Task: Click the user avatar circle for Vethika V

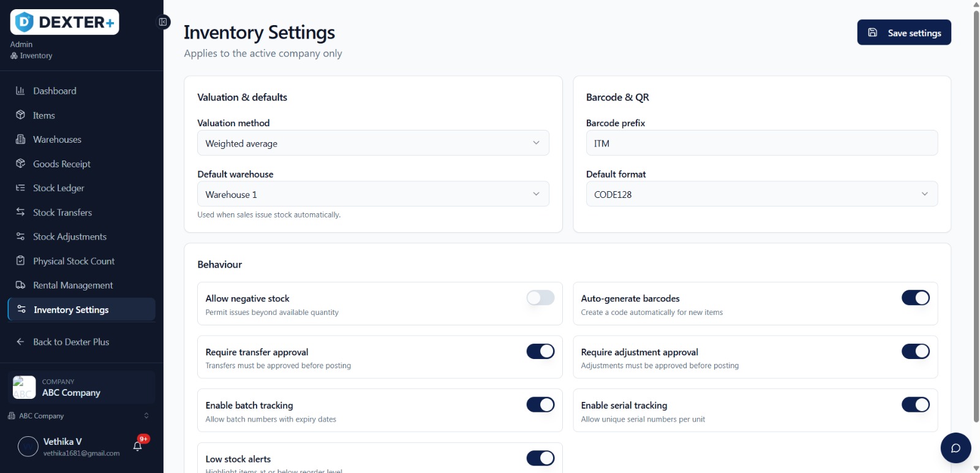Action: [28, 447]
